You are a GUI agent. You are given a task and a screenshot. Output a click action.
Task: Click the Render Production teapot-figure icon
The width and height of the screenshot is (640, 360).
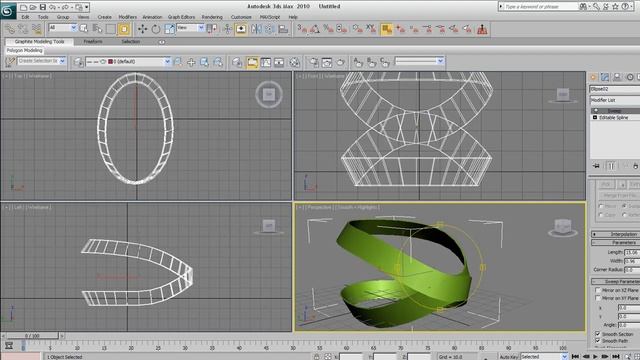(x=482, y=29)
